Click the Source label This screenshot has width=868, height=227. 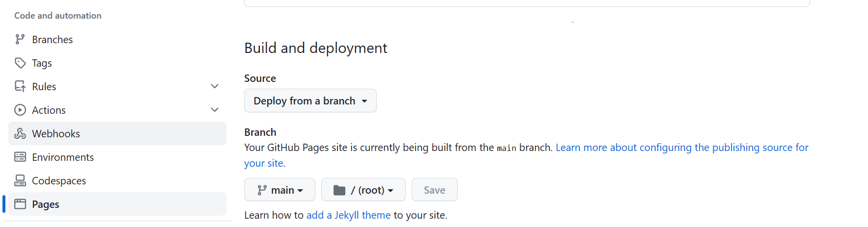click(x=260, y=78)
